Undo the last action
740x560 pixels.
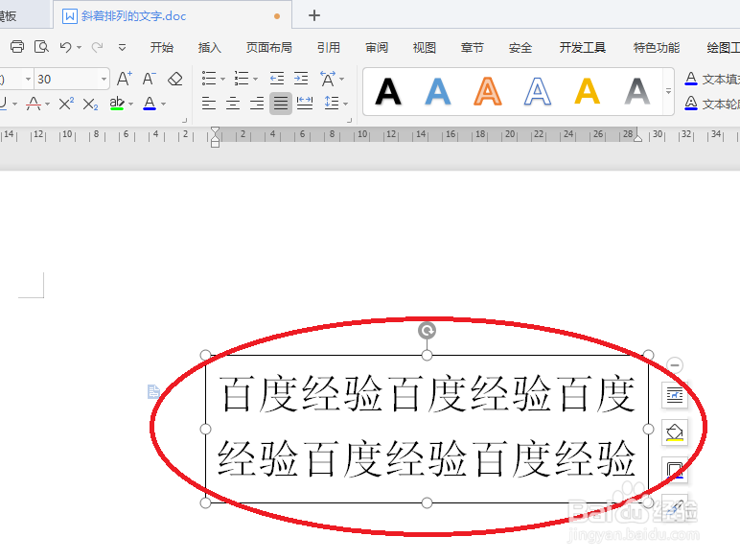[65, 47]
